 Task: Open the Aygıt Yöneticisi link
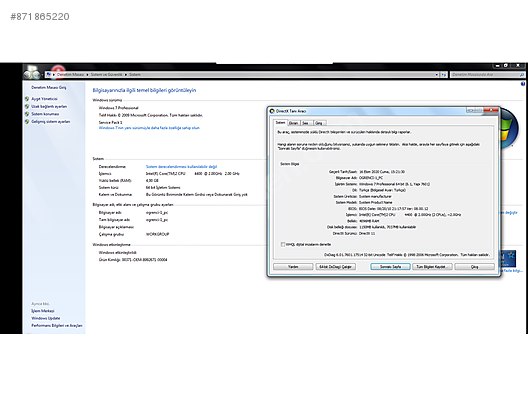click(44, 99)
